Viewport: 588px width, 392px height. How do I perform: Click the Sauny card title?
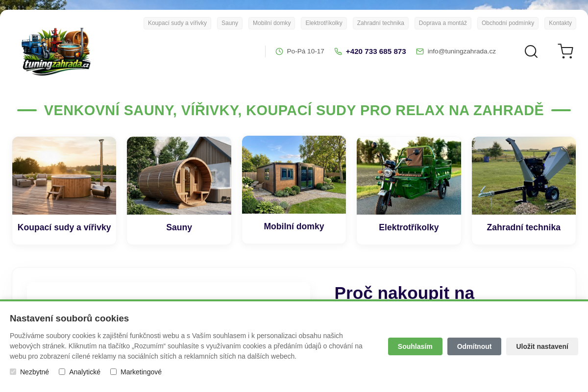coord(179,227)
